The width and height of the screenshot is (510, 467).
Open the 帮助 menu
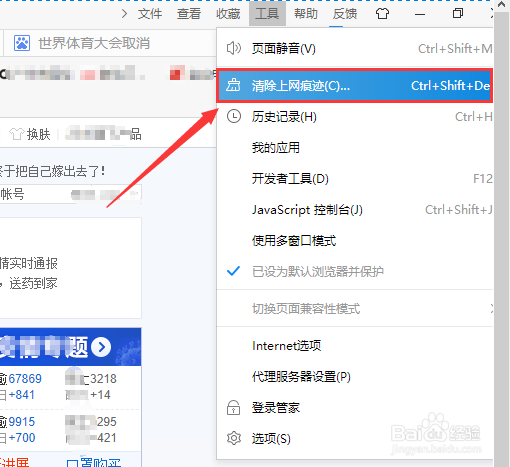click(x=306, y=14)
